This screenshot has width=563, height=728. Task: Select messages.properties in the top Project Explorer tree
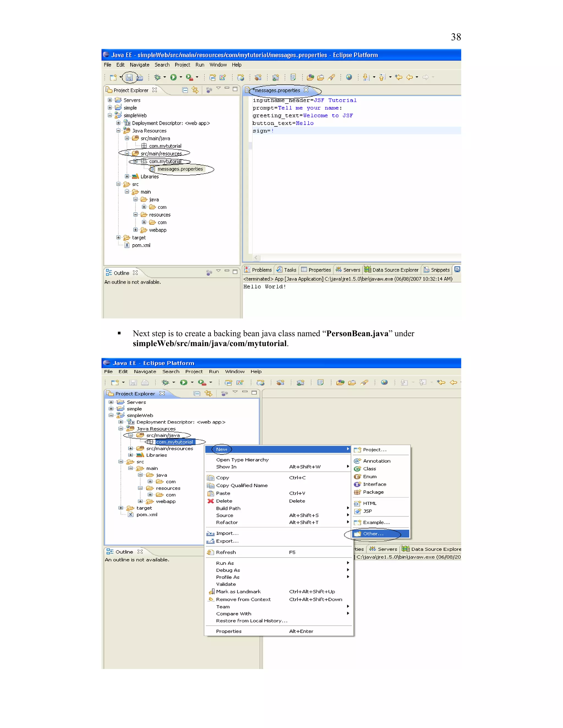(180, 169)
